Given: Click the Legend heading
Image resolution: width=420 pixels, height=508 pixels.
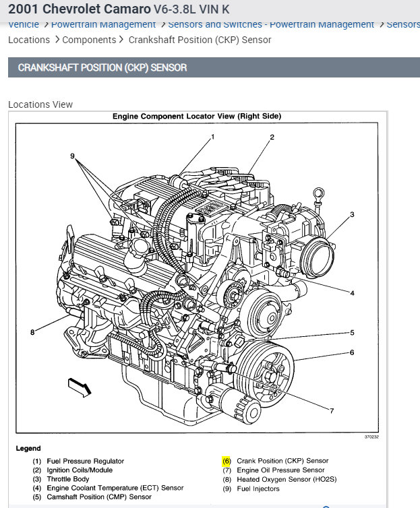Looking at the screenshot, I should click(28, 449).
